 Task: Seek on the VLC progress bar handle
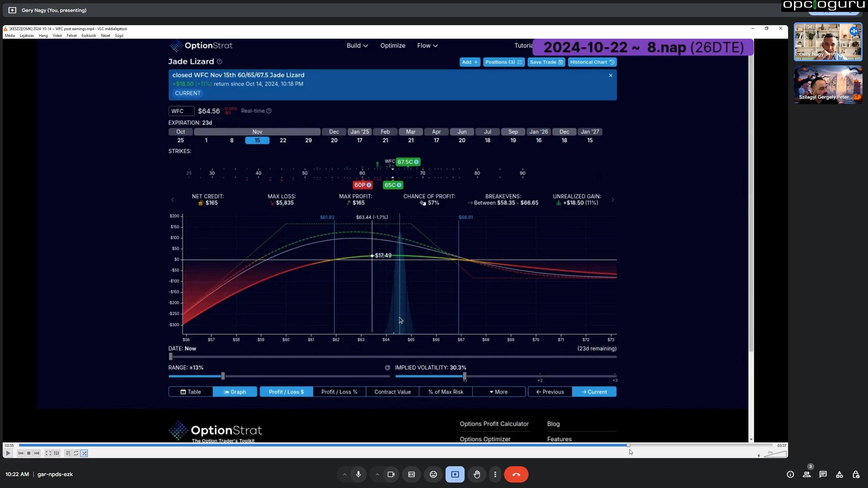628,445
